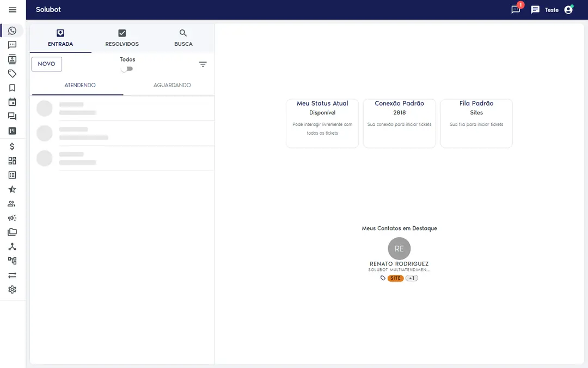The width and height of the screenshot is (588, 368).
Task: Expand the +1 tags chip
Action: pos(412,278)
